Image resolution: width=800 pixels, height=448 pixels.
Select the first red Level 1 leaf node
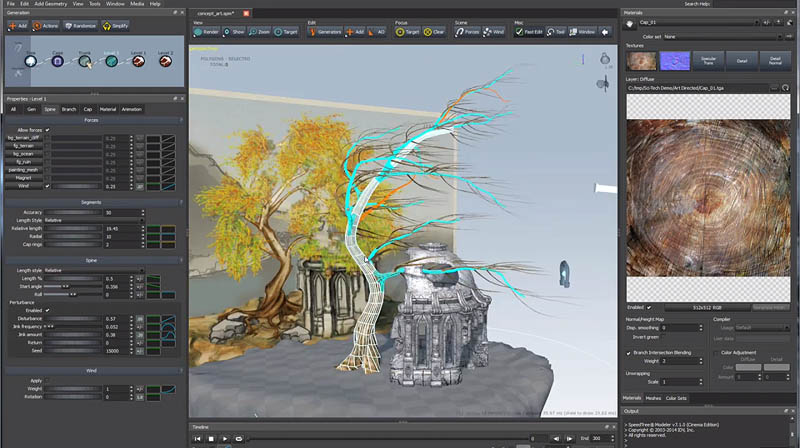point(138,61)
